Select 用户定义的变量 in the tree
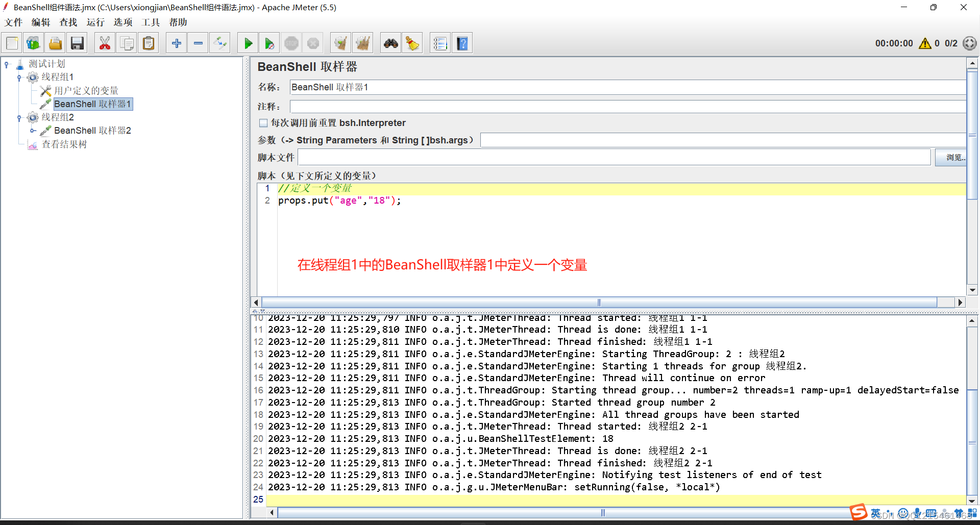 coord(86,91)
